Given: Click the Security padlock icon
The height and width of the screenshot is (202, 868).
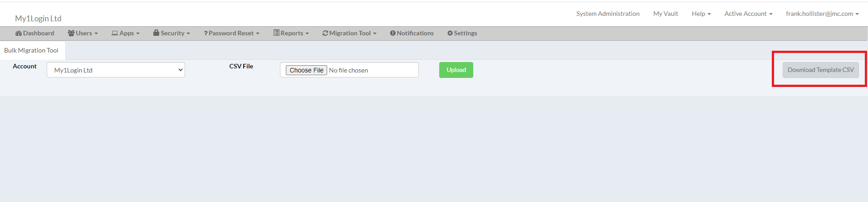Looking at the screenshot, I should [x=156, y=33].
